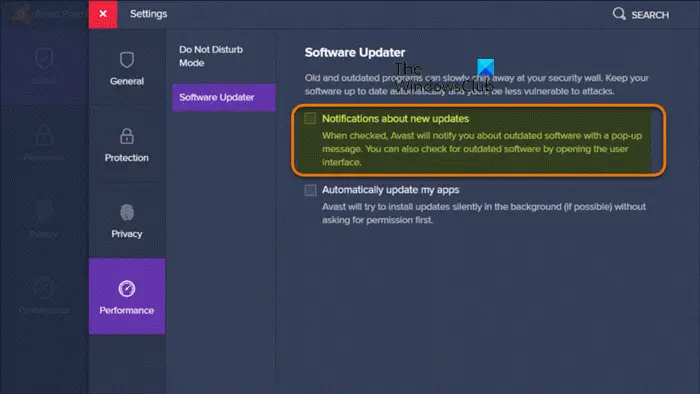Click the SEARCH label in header
Screen dimensions: 700x394
tap(650, 15)
